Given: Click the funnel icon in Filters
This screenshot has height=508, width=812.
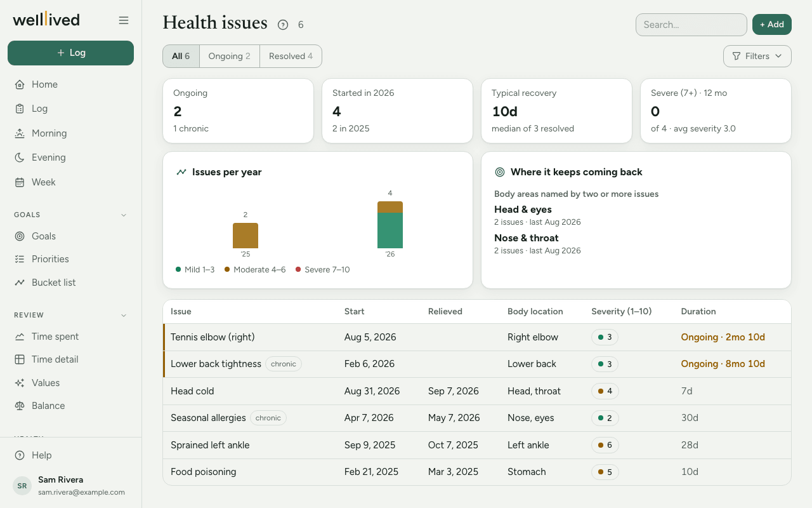Looking at the screenshot, I should pyautogui.click(x=737, y=56).
